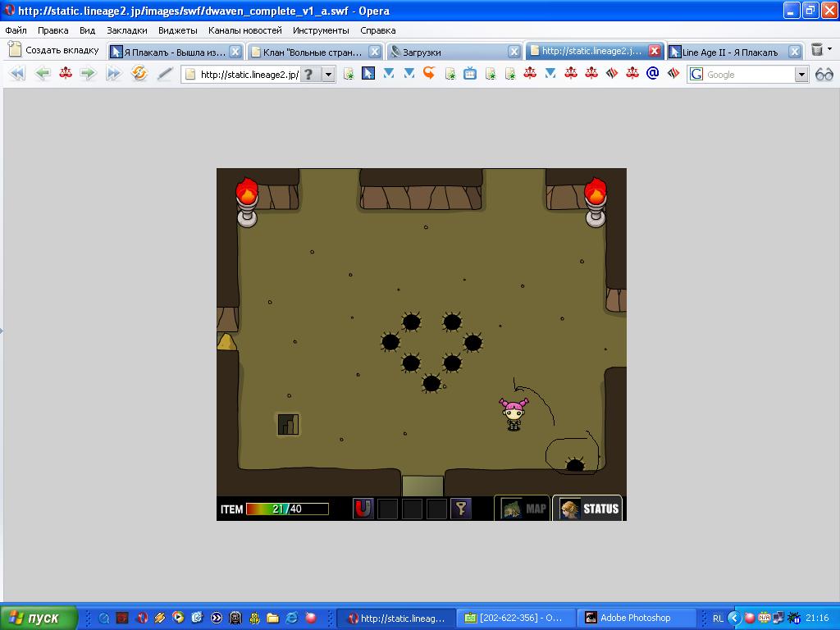Click the forward arrow navigation button
The image size is (840, 630).
88,73
